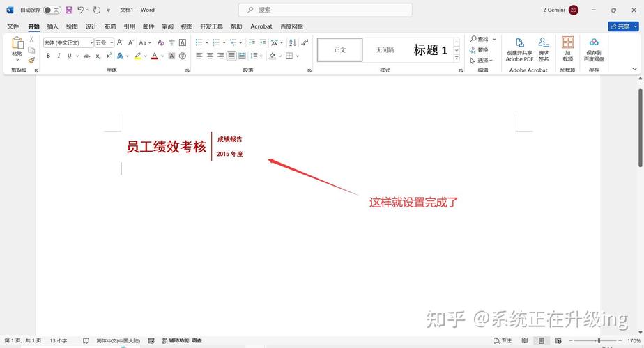Increase paragraph indent
Image resolution: width=644 pixels, height=348 pixels.
[x=263, y=42]
